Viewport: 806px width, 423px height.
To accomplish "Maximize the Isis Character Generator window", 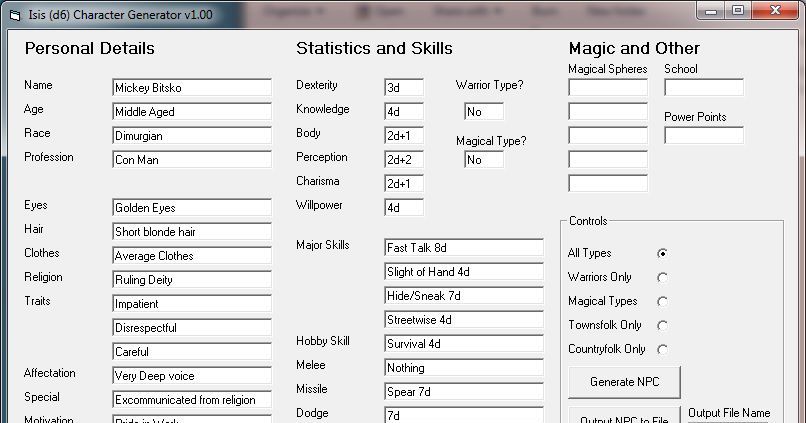I will click(x=738, y=10).
